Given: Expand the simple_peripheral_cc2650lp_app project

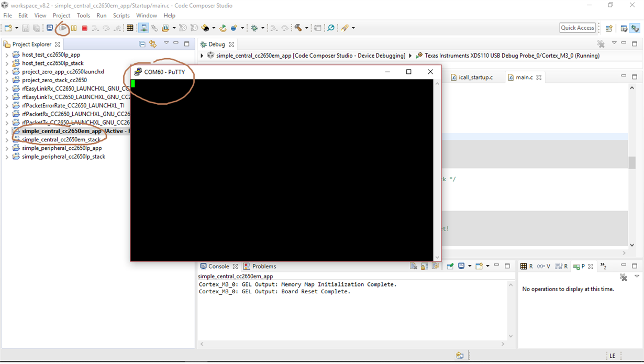Looking at the screenshot, I should tap(7, 148).
